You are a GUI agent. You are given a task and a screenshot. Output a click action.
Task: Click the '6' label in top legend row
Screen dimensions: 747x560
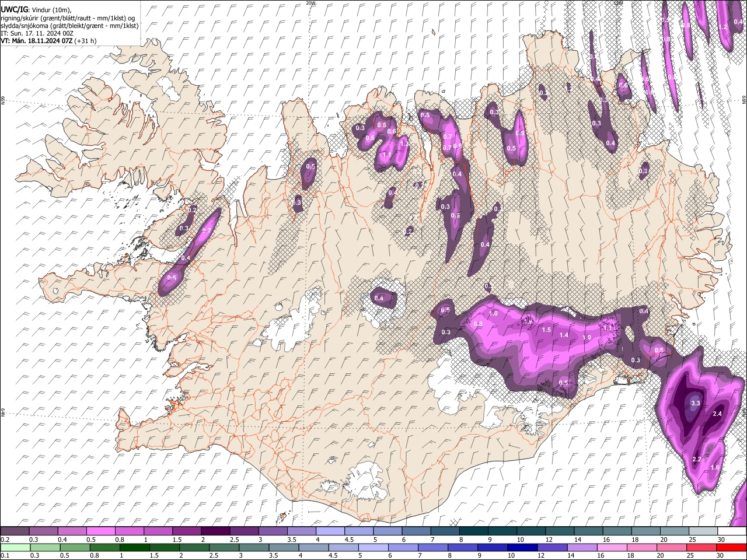[x=403, y=540]
